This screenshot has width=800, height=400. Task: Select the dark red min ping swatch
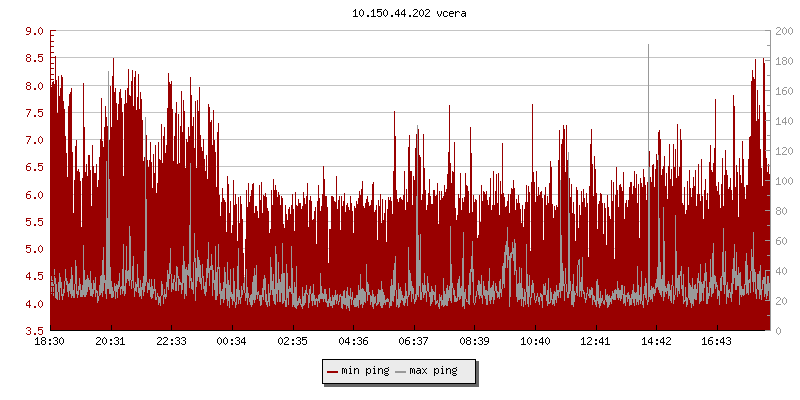331,372
